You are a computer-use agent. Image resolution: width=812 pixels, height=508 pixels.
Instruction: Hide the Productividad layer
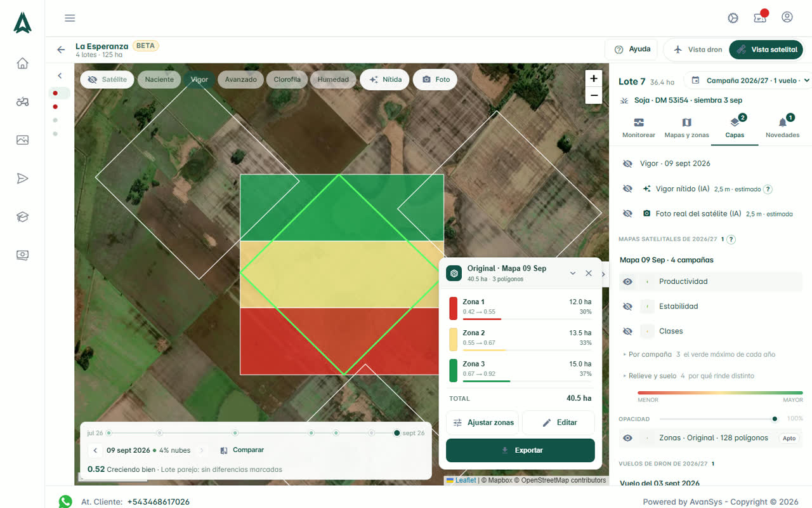627,281
